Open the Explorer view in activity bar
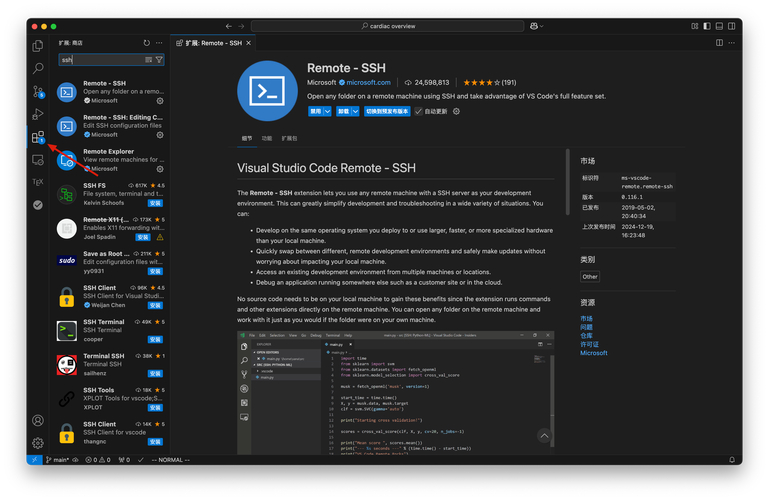Viewport: 769px width, 500px height. 38,46
